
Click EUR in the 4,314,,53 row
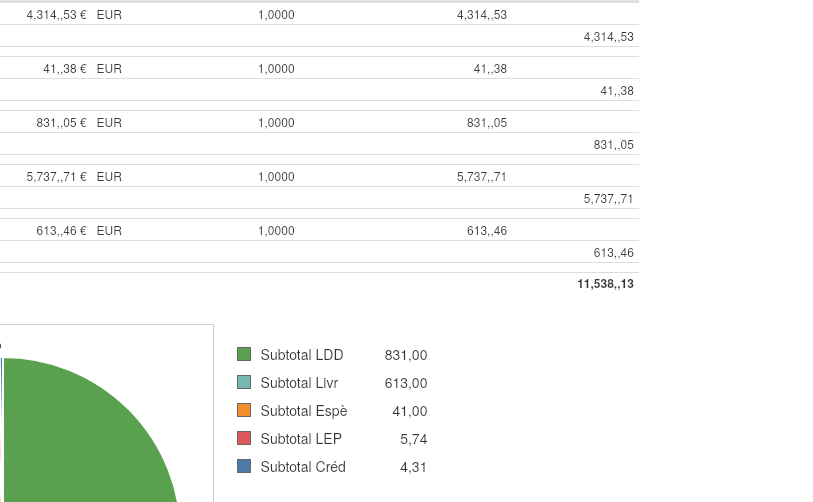pyautogui.click(x=109, y=15)
